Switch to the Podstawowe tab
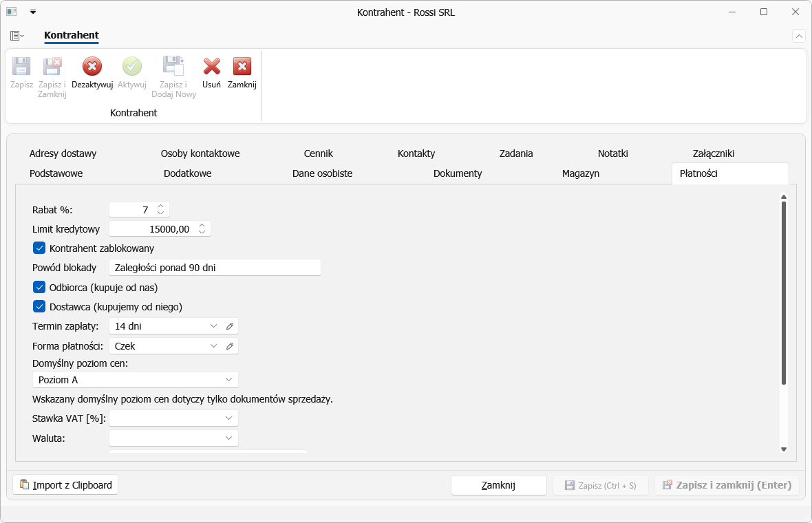Viewport: 812px width, 523px height. point(56,173)
